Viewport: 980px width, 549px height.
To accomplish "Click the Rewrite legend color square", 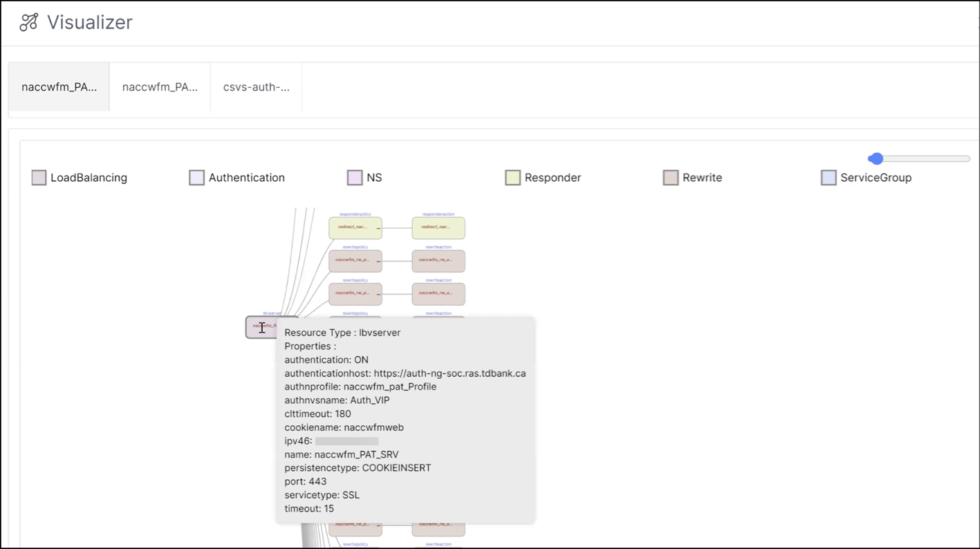I will pyautogui.click(x=670, y=178).
